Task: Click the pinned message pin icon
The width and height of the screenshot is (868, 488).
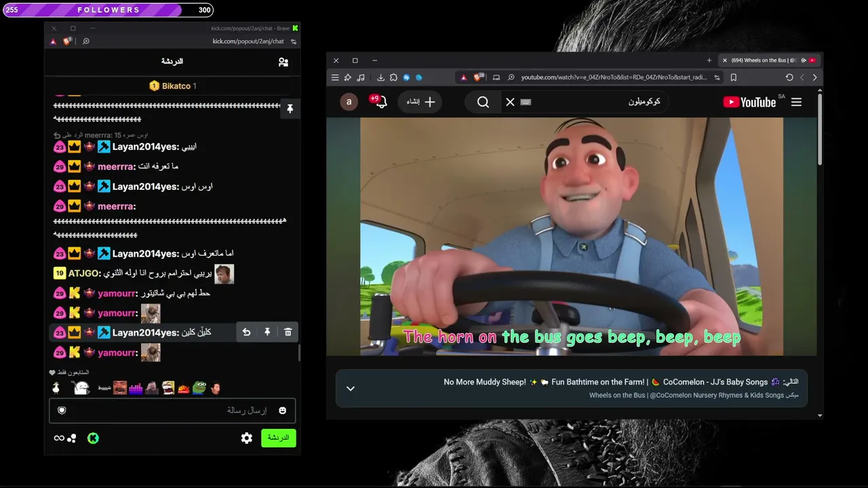Action: 290,108
